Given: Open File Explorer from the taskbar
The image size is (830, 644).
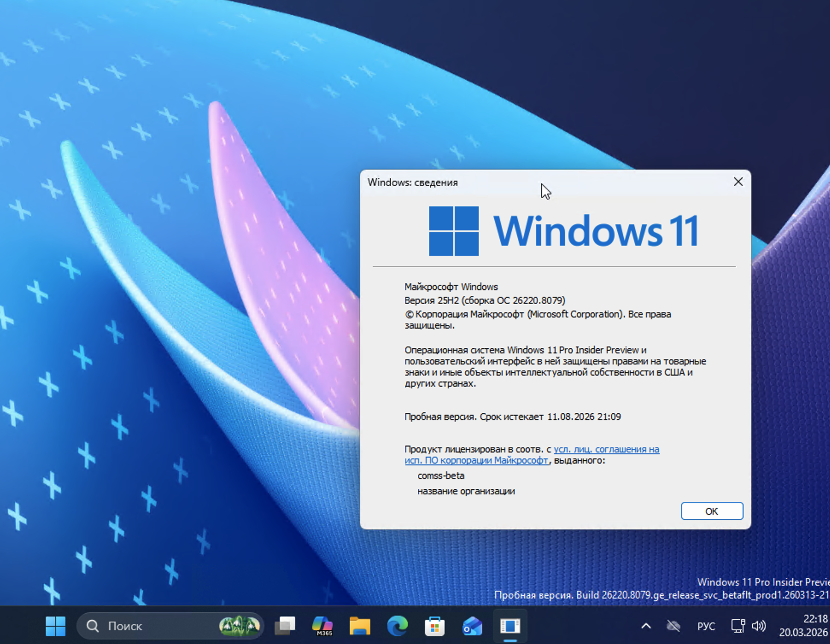Looking at the screenshot, I should [x=360, y=626].
